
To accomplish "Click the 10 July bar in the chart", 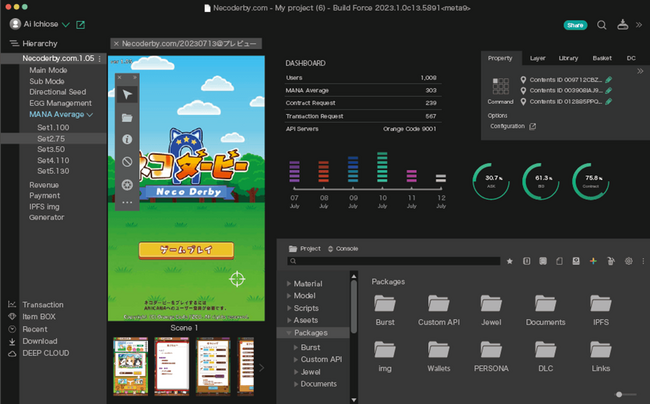I will (x=382, y=167).
